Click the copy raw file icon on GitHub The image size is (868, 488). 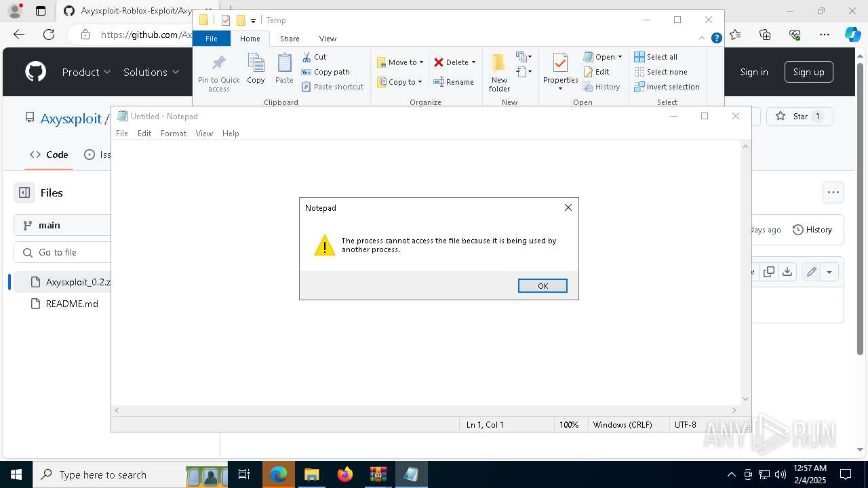tap(769, 272)
